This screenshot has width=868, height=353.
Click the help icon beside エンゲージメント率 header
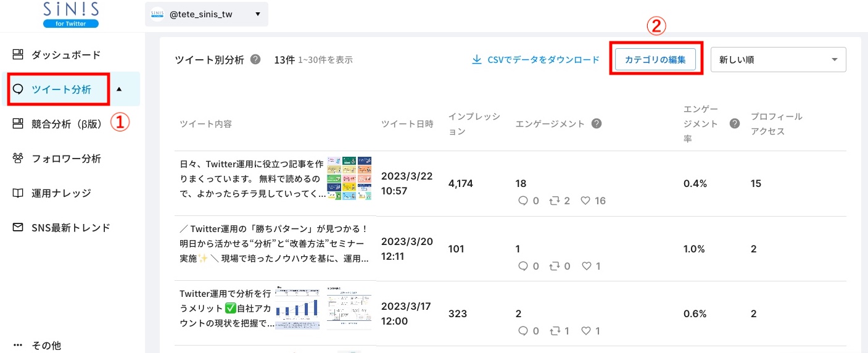(734, 123)
